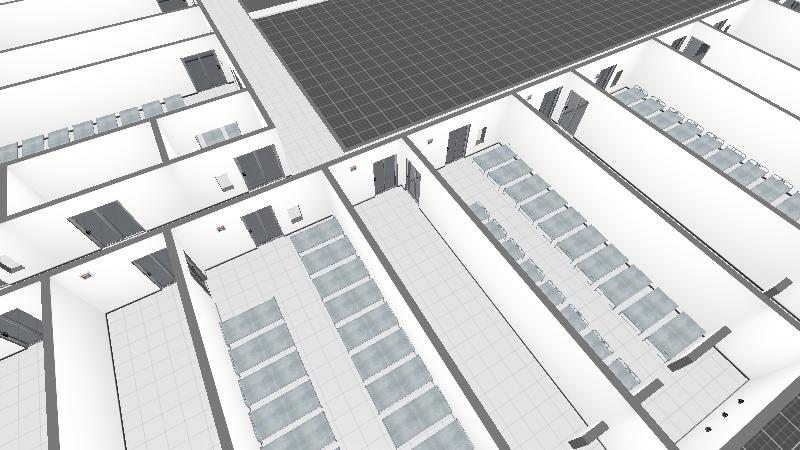The width and height of the screenshot is (800, 450).
Task: Click the top large bed in the central ward
Action: pyautogui.click(x=494, y=157)
